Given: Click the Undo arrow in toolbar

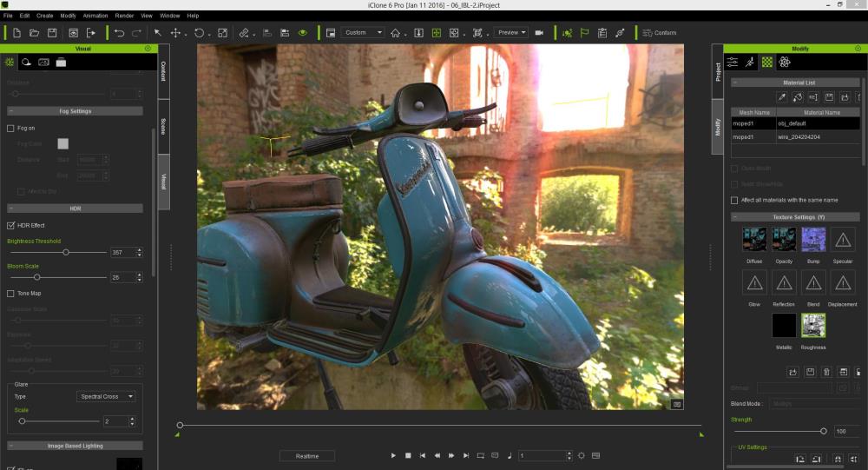Looking at the screenshot, I should [119, 33].
